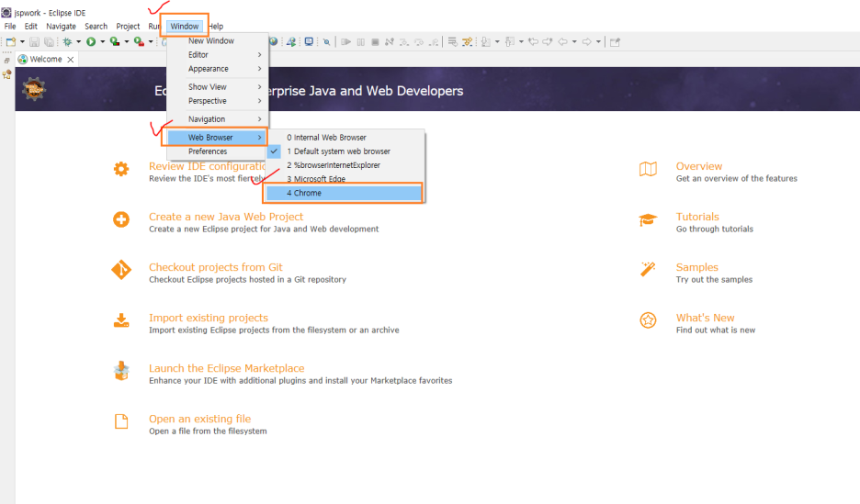
Task: Click the Last Edit Location icon
Action: point(533,41)
